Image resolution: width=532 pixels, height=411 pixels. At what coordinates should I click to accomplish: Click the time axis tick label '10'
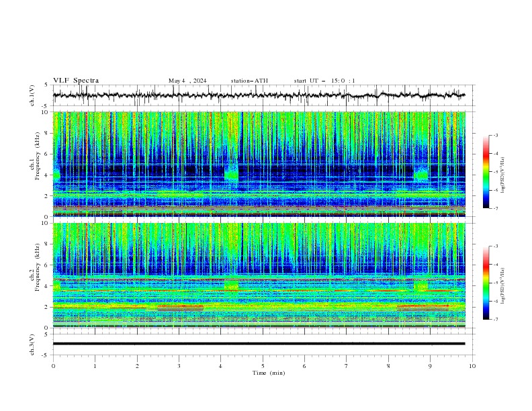(472, 366)
